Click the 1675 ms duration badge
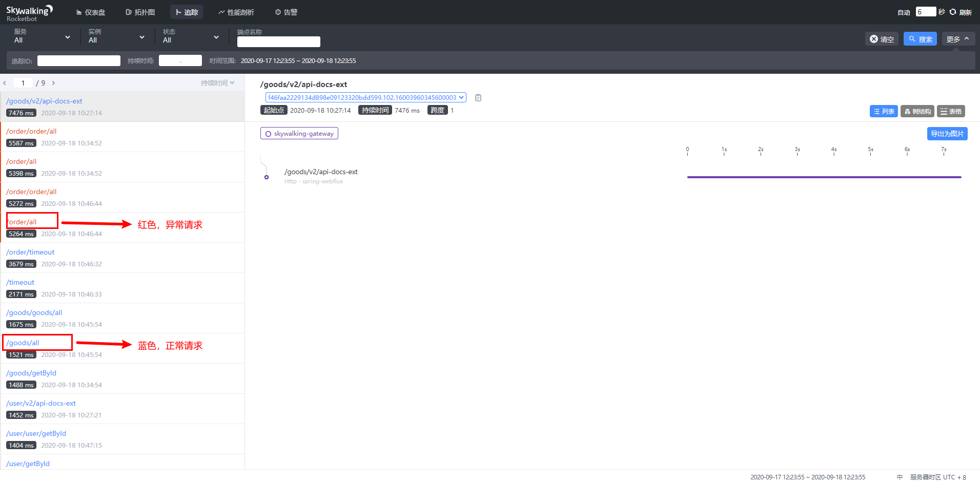 21,325
